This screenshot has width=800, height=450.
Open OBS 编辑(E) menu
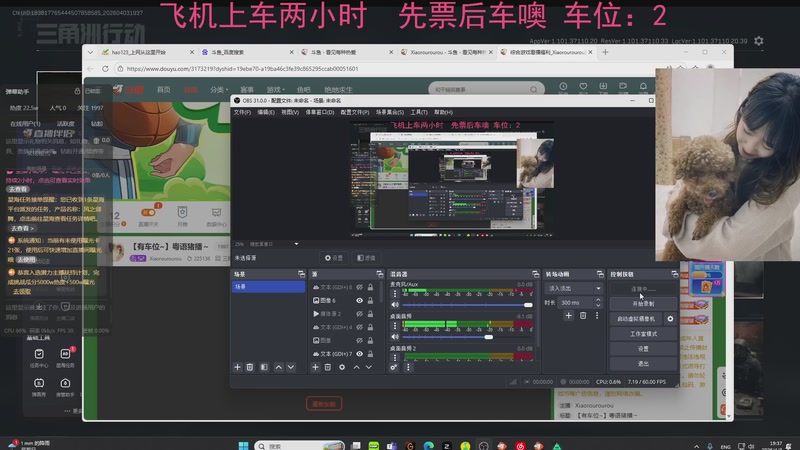[x=266, y=112]
